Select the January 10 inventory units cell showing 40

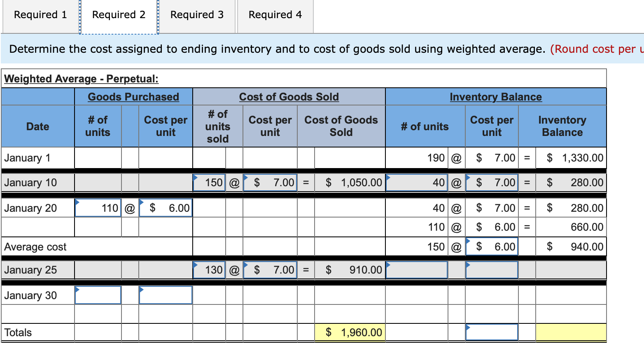416,182
